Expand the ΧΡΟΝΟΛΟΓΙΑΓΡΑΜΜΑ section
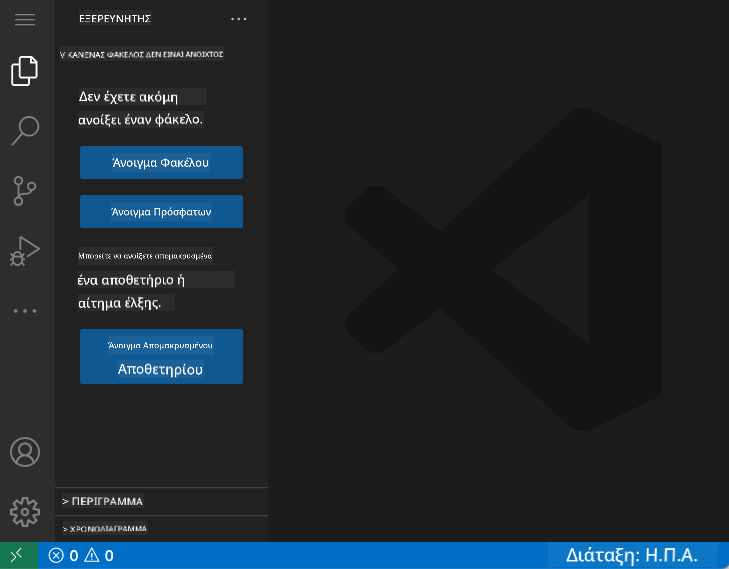Image resolution: width=729 pixels, height=569 pixels. [x=106, y=528]
